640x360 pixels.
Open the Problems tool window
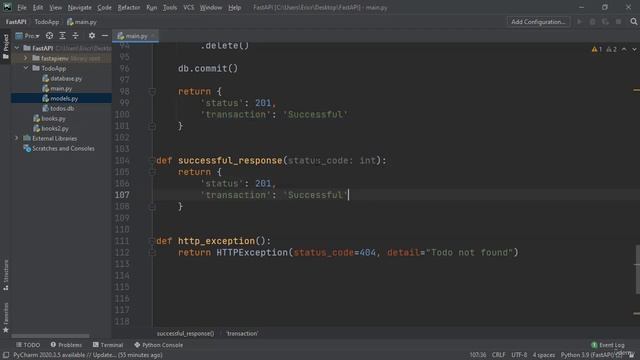coord(66,345)
